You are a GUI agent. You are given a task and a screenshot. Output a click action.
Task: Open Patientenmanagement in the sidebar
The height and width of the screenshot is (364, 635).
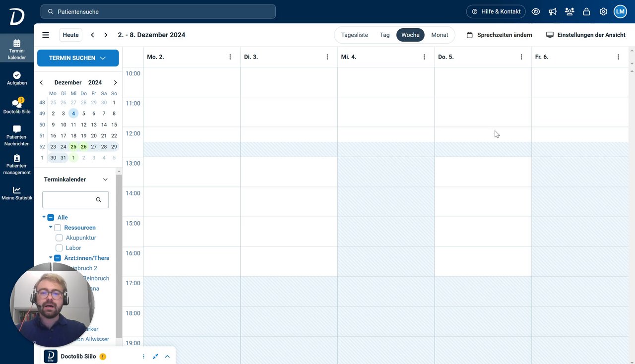click(17, 165)
